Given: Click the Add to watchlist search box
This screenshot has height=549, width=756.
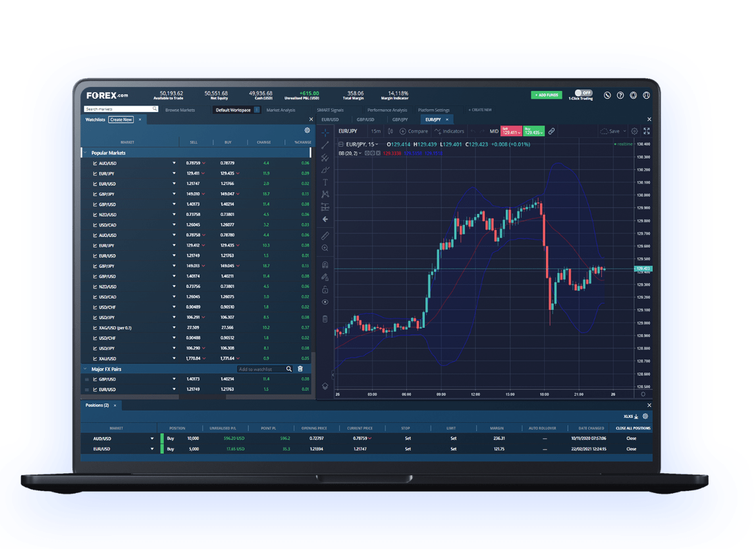Looking at the screenshot, I should (263, 369).
